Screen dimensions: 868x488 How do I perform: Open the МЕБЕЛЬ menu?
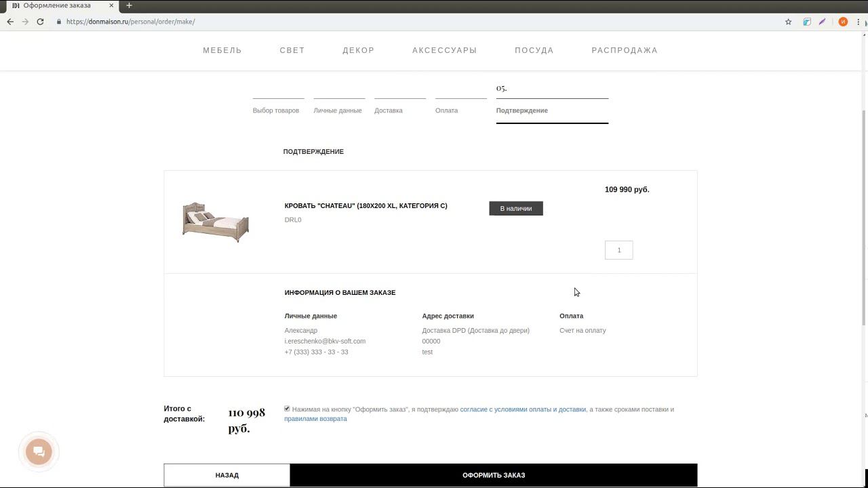pyautogui.click(x=222, y=50)
